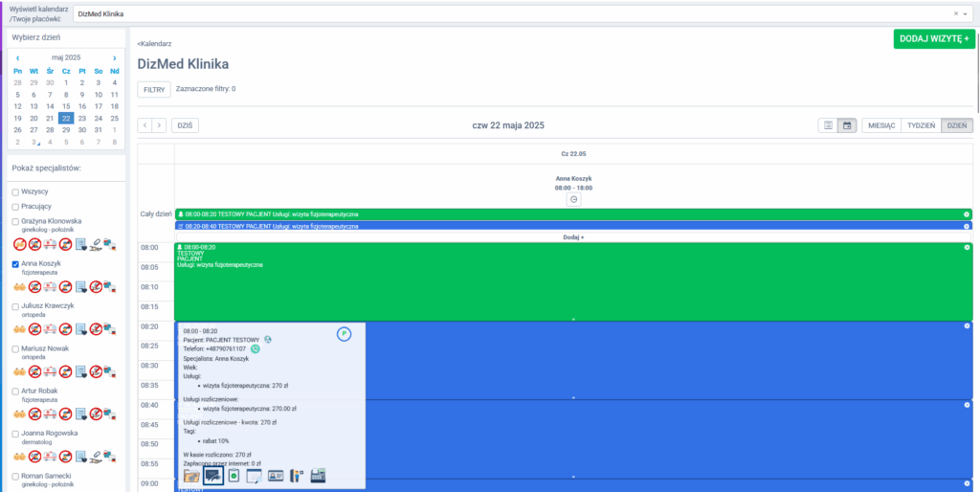Image resolution: width=980 pixels, height=492 pixels.
Task: Open the FILTRY filter button
Action: [x=154, y=89]
